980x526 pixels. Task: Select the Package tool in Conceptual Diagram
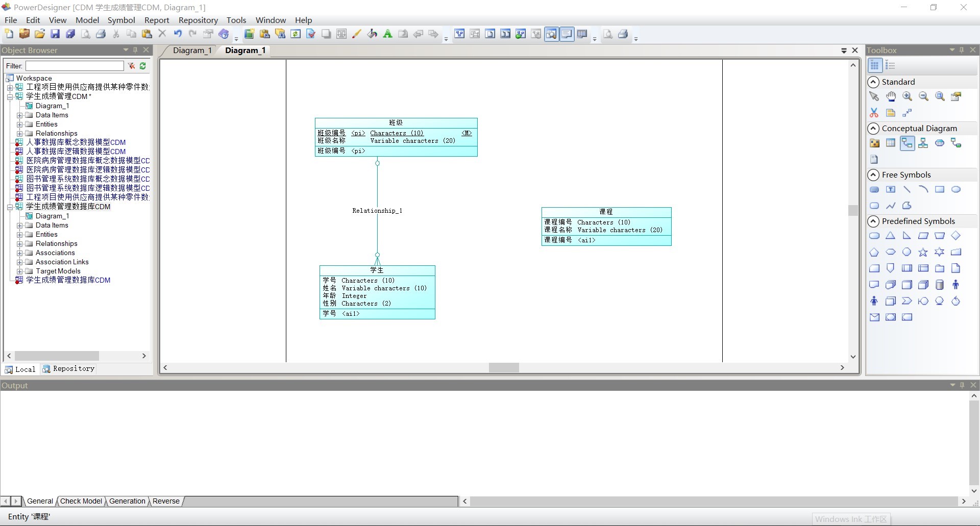pos(874,143)
